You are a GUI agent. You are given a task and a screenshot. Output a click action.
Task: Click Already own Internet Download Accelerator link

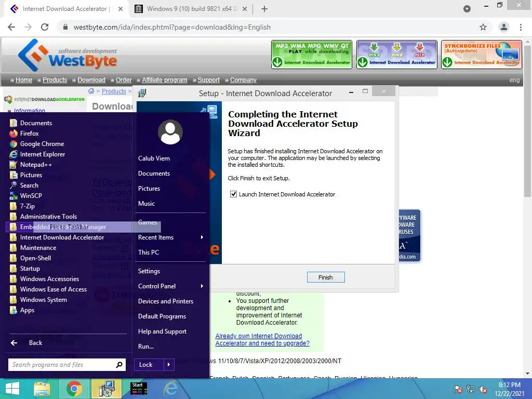[x=262, y=340]
